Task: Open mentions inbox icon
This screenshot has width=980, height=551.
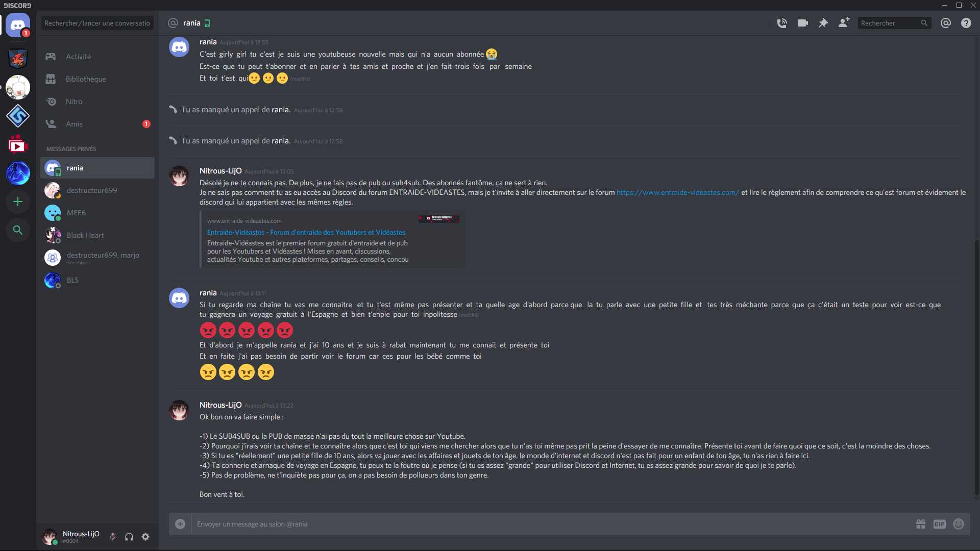Action: pos(945,23)
